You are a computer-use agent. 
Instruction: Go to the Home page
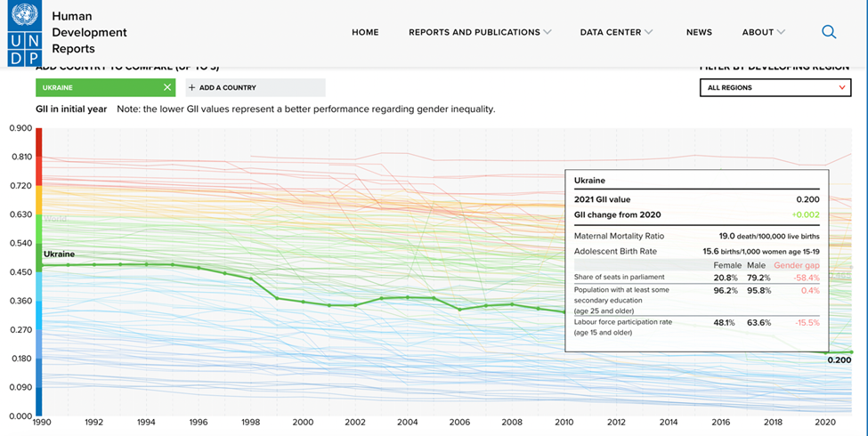pos(365,32)
